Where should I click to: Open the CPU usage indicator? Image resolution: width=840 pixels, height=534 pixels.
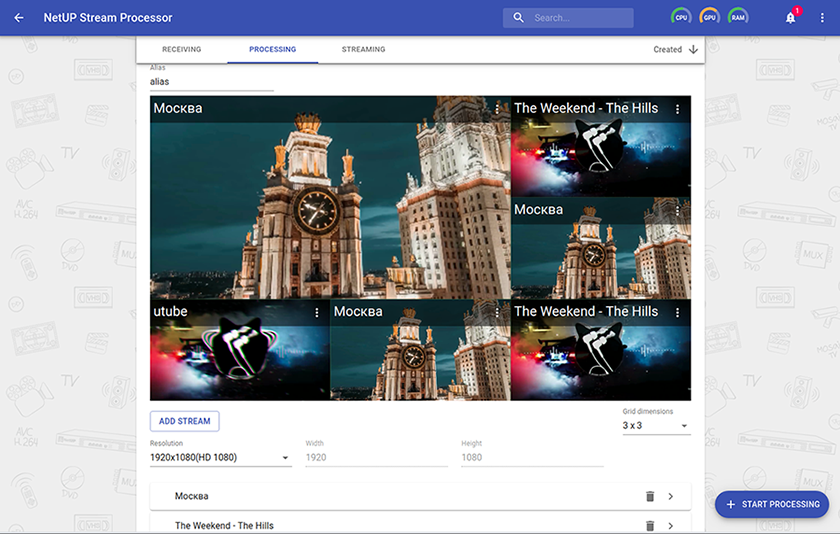click(x=681, y=17)
